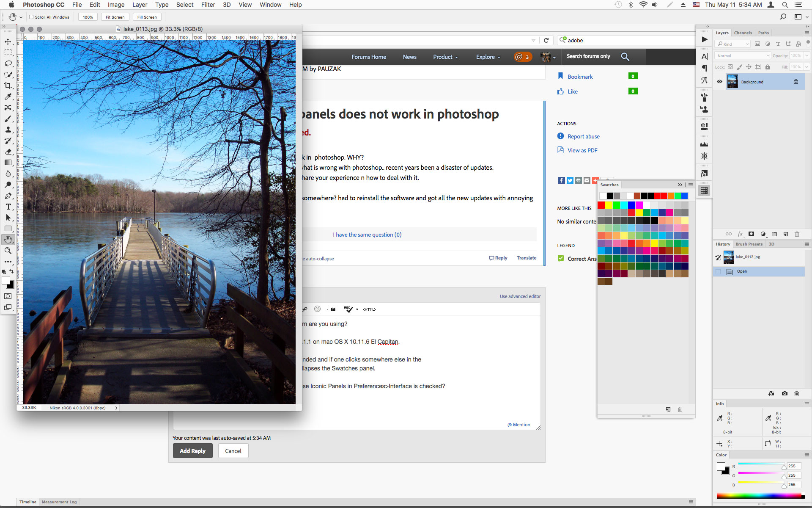Create new snapshot camera icon in History
This screenshot has width=812, height=508.
pos(785,394)
